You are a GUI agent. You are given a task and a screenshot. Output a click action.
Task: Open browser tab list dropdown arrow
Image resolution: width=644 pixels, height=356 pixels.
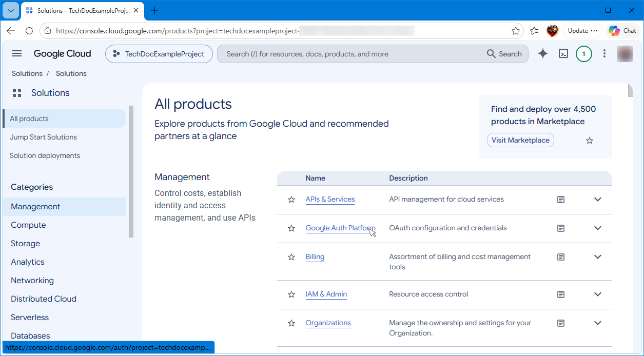[11, 10]
